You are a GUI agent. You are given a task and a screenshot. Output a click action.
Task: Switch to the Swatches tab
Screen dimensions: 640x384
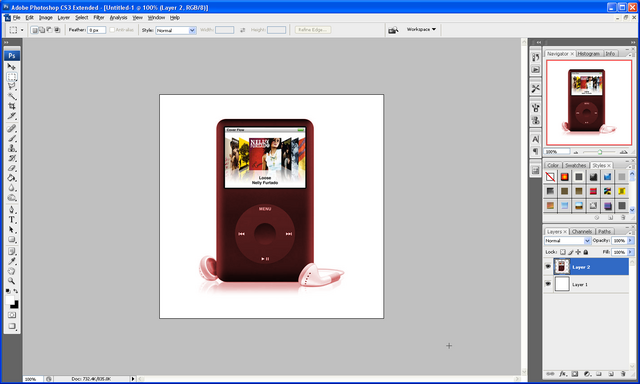click(x=576, y=165)
